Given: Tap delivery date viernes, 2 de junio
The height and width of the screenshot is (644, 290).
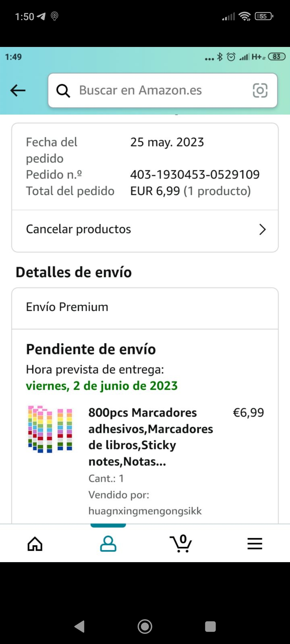Looking at the screenshot, I should [x=102, y=386].
